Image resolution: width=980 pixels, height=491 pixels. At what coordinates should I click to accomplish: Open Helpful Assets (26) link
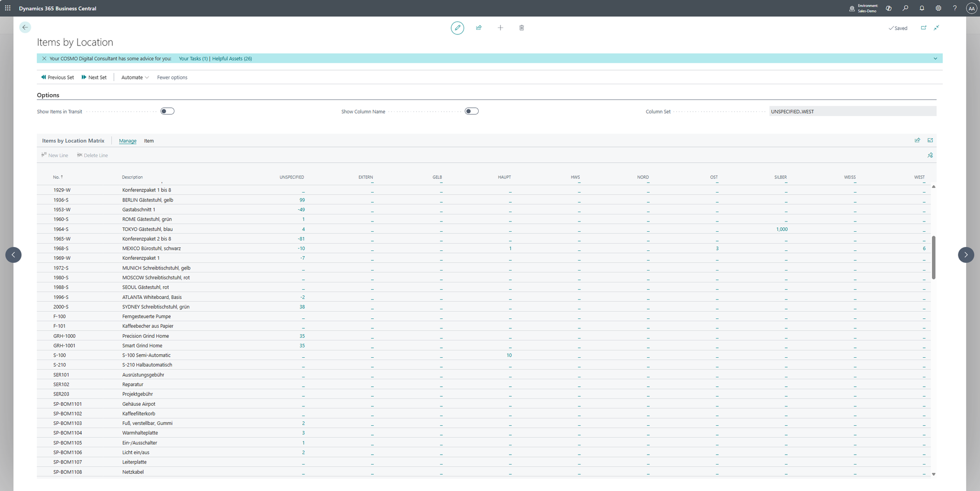[232, 59]
